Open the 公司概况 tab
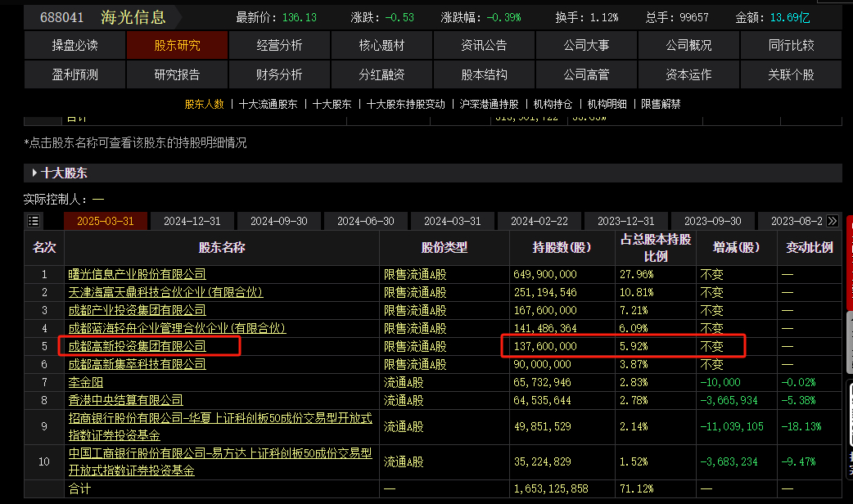 click(x=688, y=45)
